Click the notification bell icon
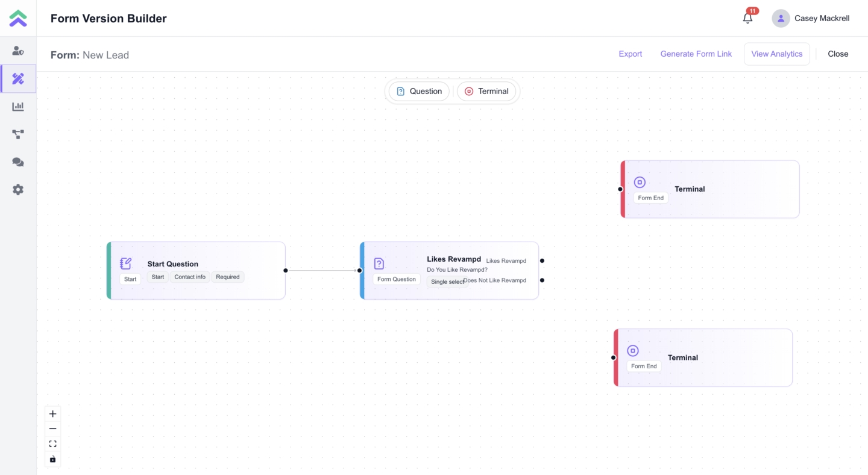 pyautogui.click(x=747, y=18)
